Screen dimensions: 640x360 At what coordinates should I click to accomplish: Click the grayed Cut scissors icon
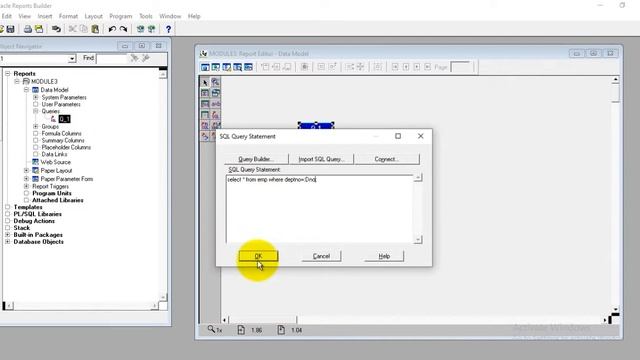73,29
